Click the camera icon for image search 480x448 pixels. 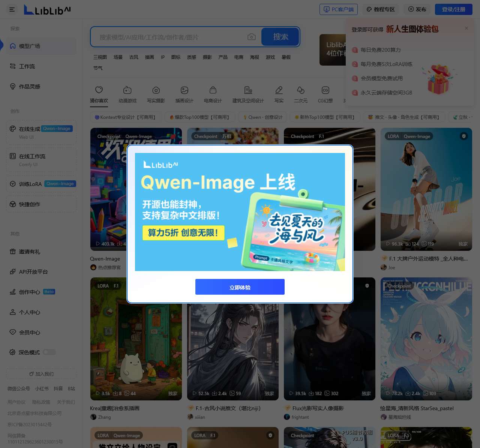click(x=251, y=37)
